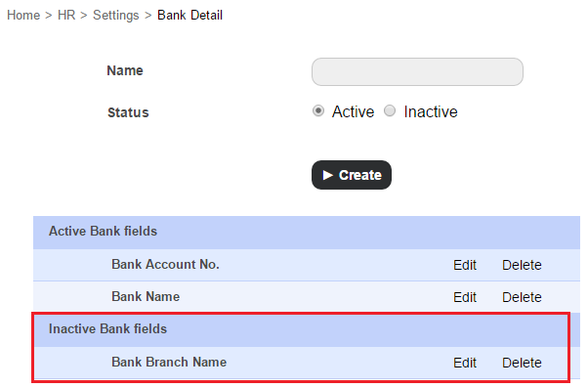588x388 pixels.
Task: Open HR in the breadcrumb trail
Action: pyautogui.click(x=66, y=16)
